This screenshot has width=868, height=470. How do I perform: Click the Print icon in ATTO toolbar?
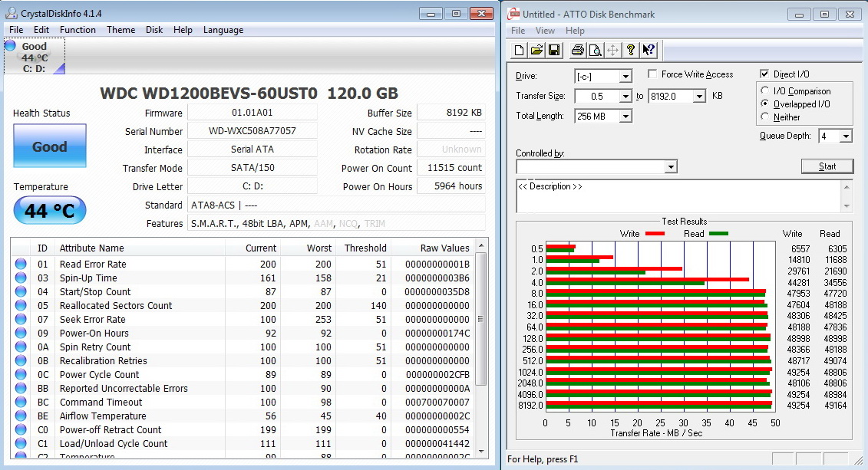click(577, 51)
